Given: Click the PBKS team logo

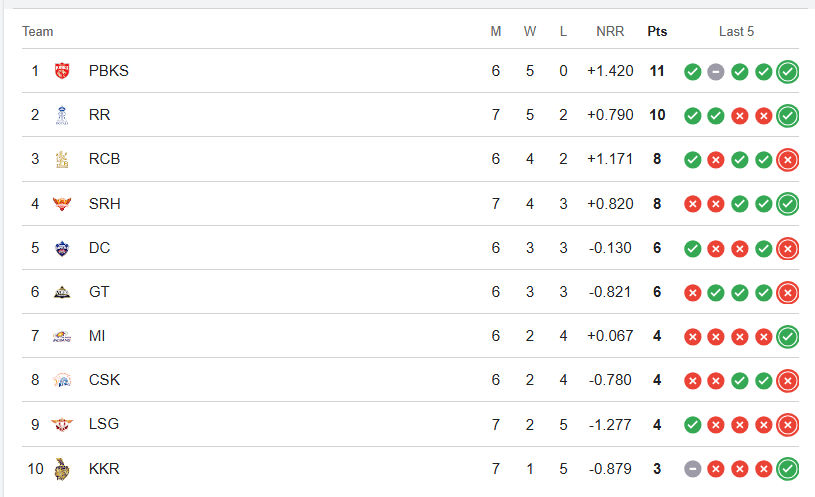Looking at the screenshot, I should click(63, 71).
